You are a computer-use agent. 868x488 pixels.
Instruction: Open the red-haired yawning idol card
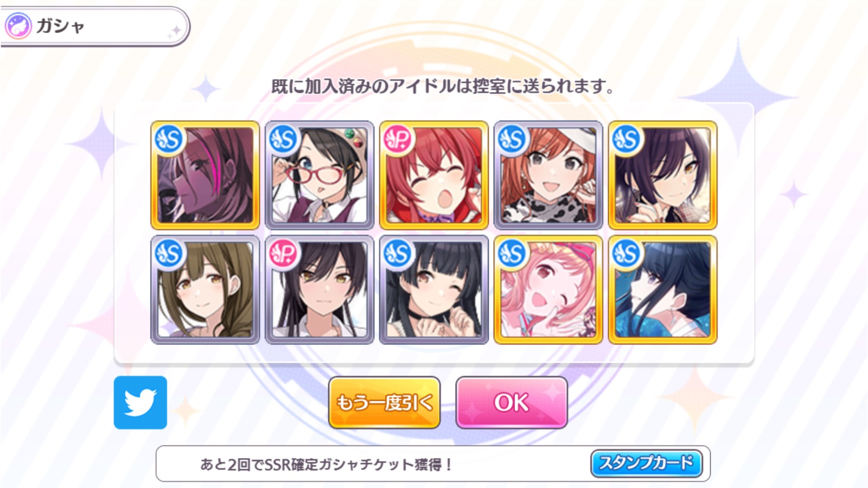tap(434, 175)
